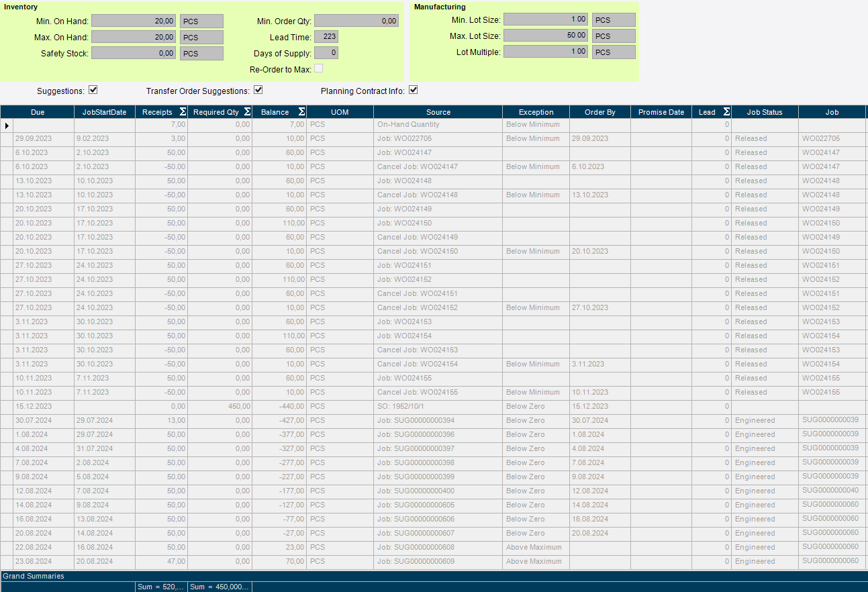Click the Job column header
Image resolution: width=868 pixels, height=592 pixels.
coord(832,112)
